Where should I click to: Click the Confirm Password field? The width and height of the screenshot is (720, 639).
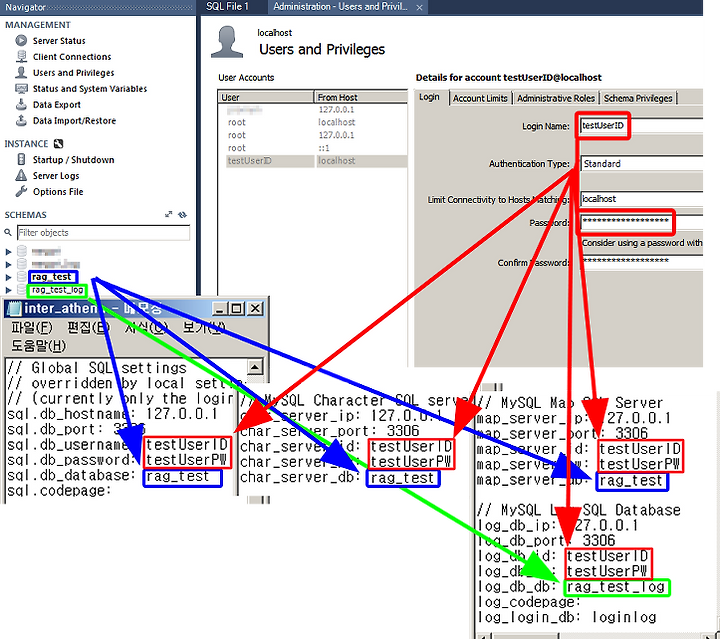coord(641,261)
